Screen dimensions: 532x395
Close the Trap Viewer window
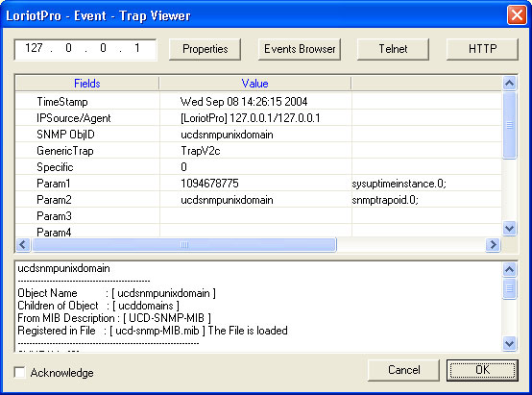[x=517, y=15]
